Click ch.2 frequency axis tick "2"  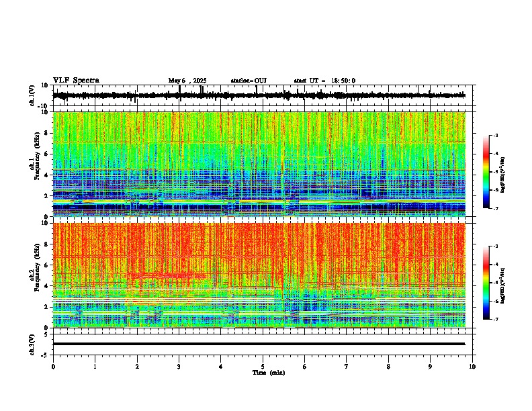47,307
